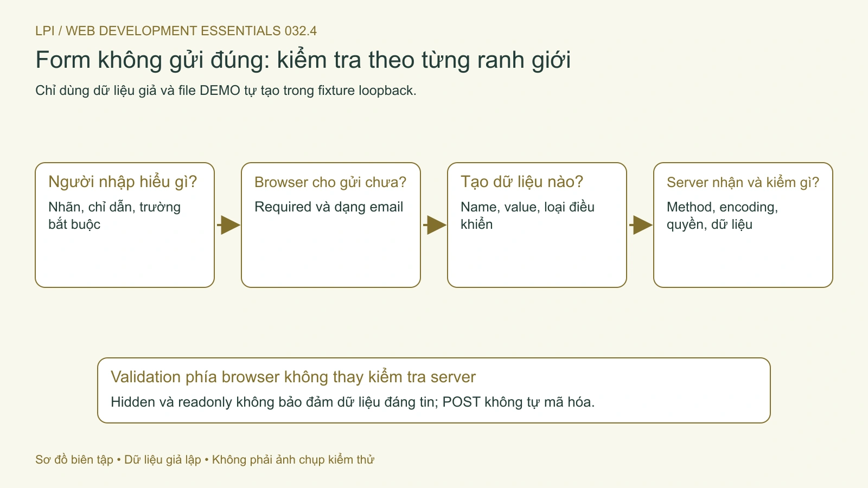Click the heading "Browser cho gửi chưa?"
Viewport: 868px width, 488px height.
tap(330, 182)
